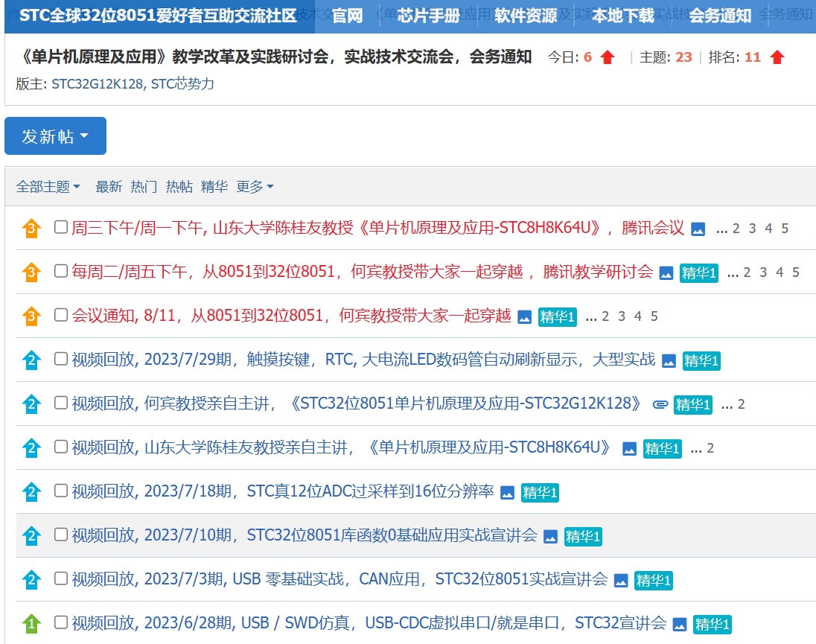Image resolution: width=816 pixels, height=644 pixels.
Task: Click the orange sticky icon beside the 每周二/周五下午 thread
Action: pos(31,272)
